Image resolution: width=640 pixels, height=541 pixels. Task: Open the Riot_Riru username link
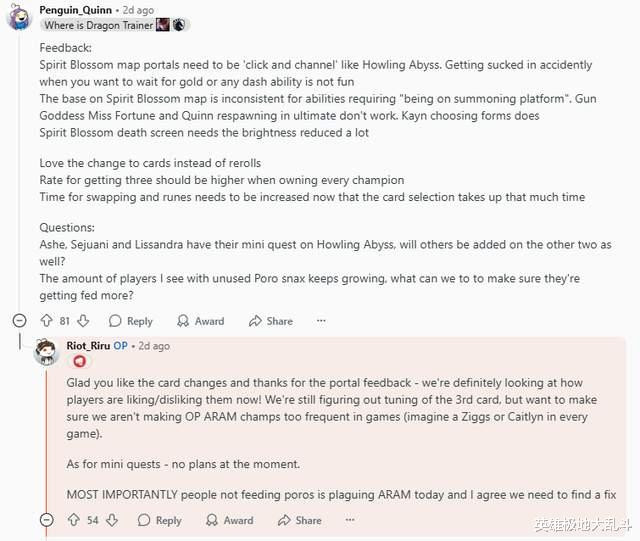[x=88, y=346]
